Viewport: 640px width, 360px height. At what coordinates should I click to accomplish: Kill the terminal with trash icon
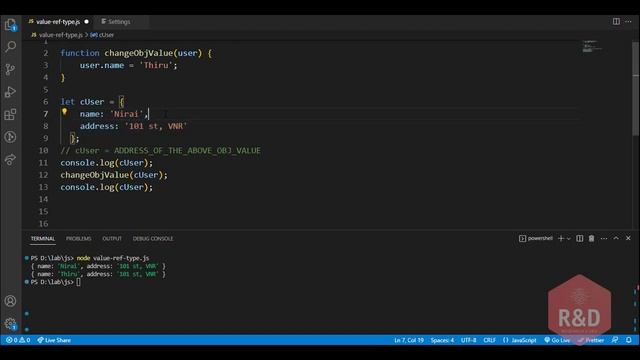[591, 238]
